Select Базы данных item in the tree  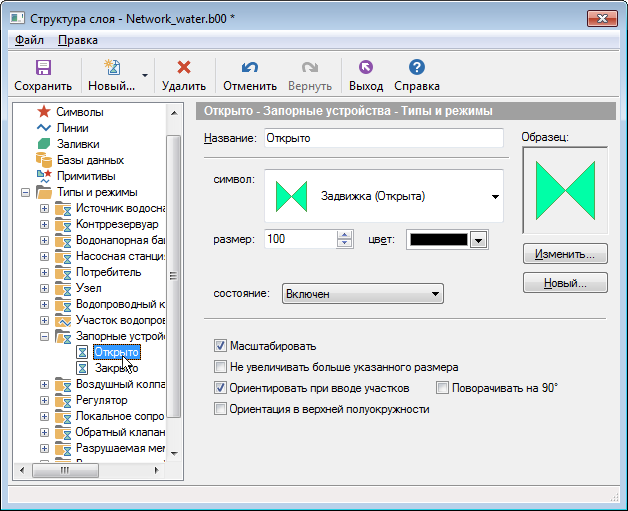(89, 160)
